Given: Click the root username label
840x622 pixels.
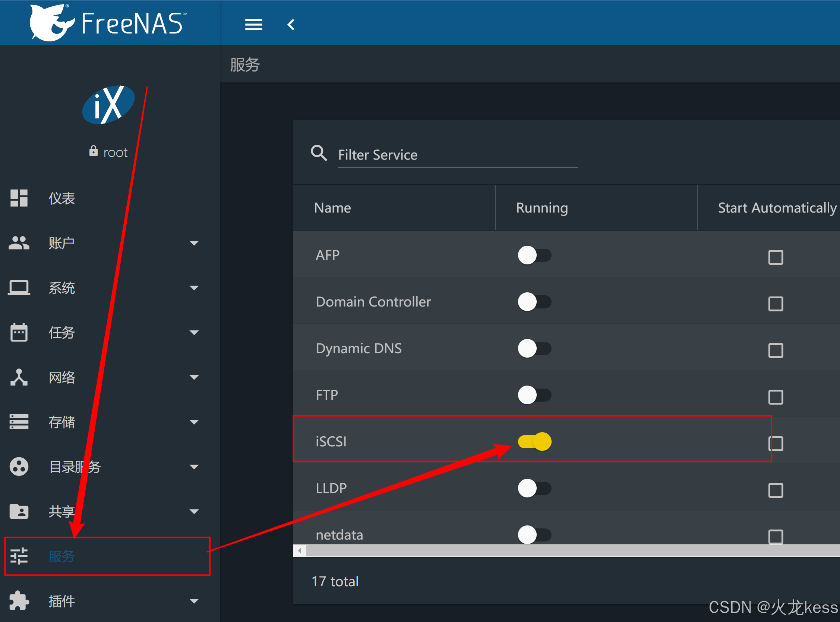Looking at the screenshot, I should 116,153.
